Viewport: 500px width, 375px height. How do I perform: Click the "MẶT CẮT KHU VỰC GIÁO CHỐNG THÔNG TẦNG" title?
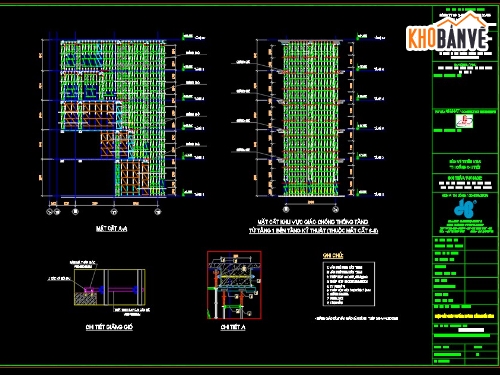[313, 222]
